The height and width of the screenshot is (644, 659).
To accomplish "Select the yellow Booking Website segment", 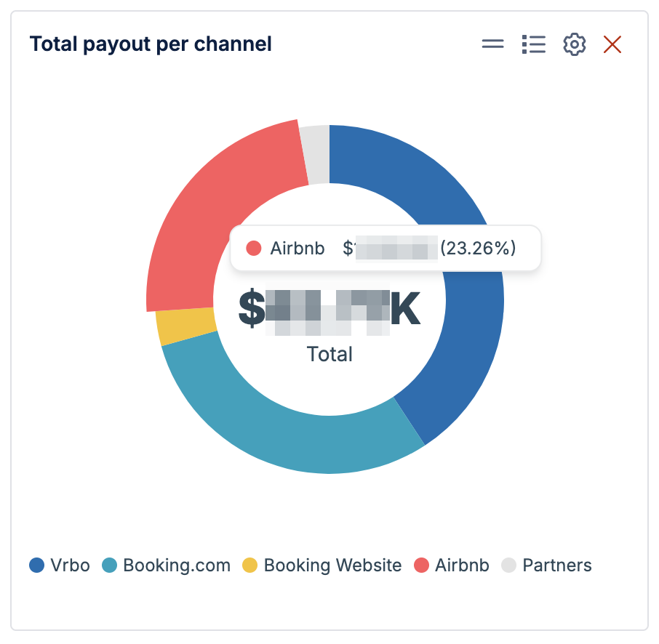I will point(185,326).
